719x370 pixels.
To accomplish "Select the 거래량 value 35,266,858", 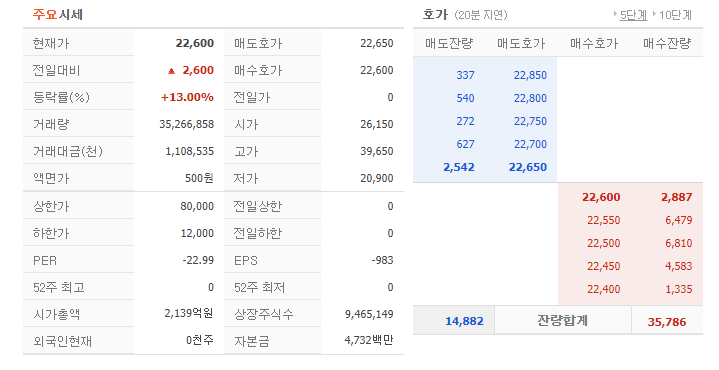I will (187, 124).
